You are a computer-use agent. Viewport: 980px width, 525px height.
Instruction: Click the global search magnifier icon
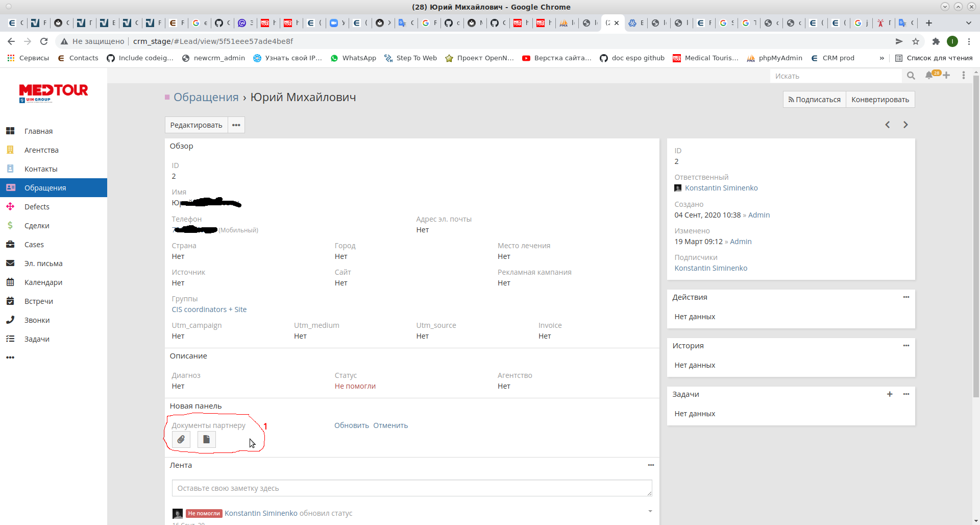(911, 76)
